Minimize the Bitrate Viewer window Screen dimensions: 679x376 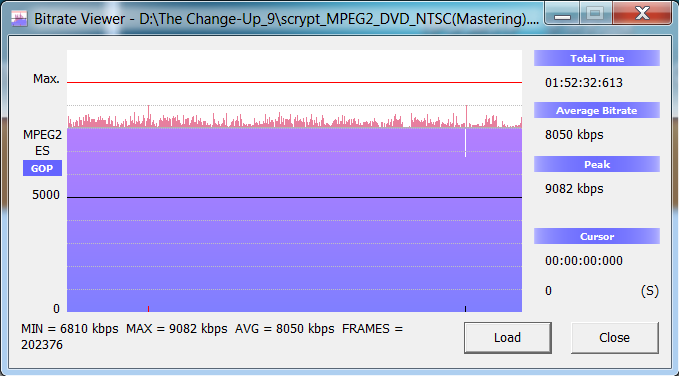click(x=562, y=14)
